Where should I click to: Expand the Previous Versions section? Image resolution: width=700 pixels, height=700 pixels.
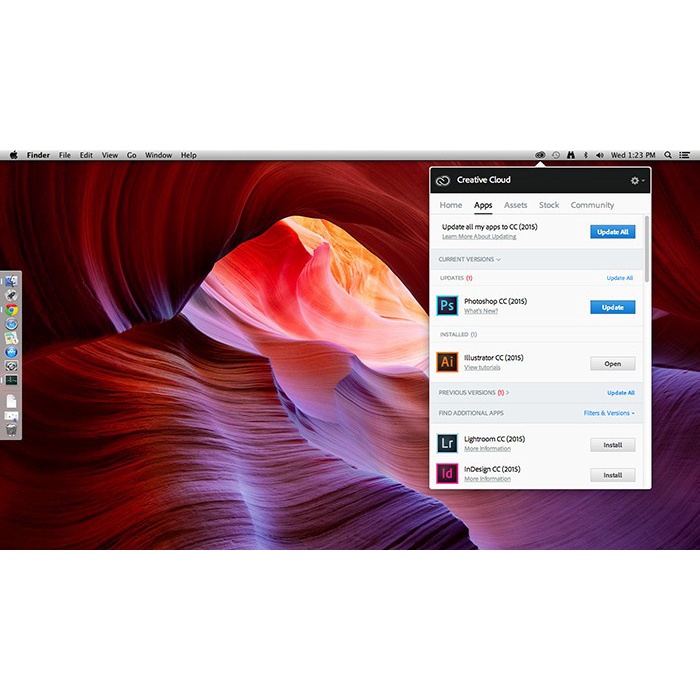pyautogui.click(x=473, y=392)
